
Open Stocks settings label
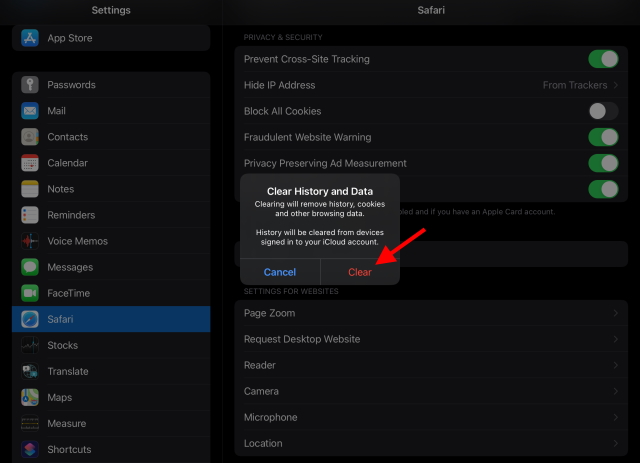click(62, 345)
